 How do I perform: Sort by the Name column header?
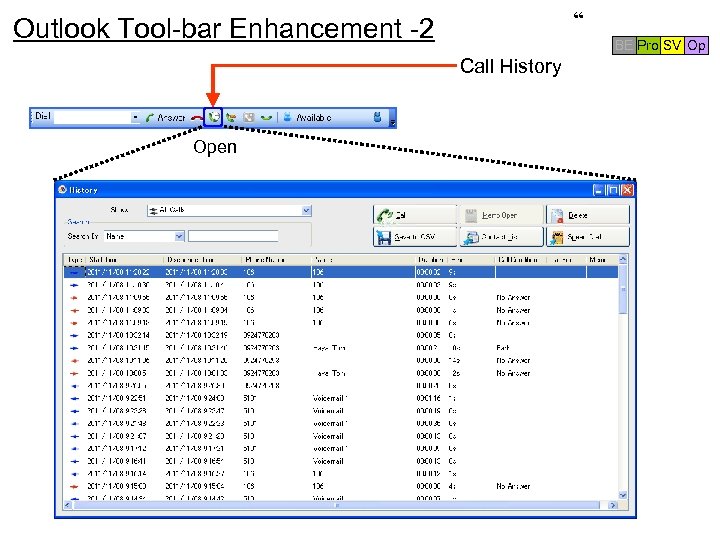click(x=363, y=259)
